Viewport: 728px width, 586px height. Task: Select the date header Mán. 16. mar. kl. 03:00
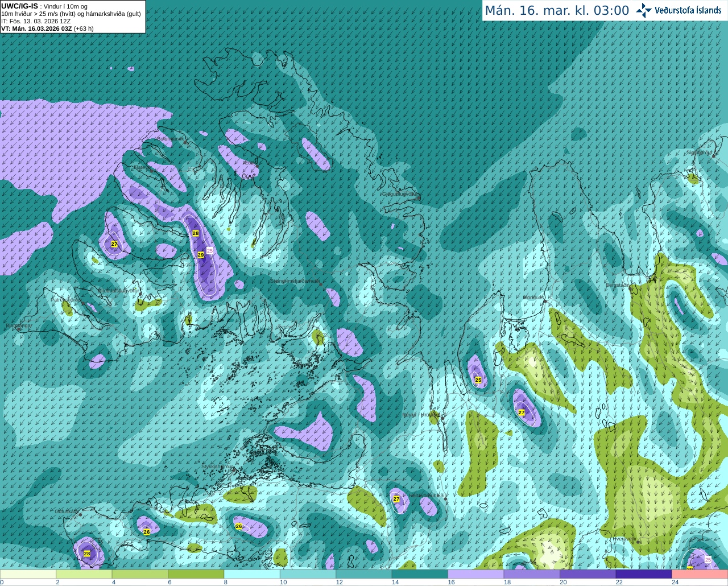pos(557,11)
